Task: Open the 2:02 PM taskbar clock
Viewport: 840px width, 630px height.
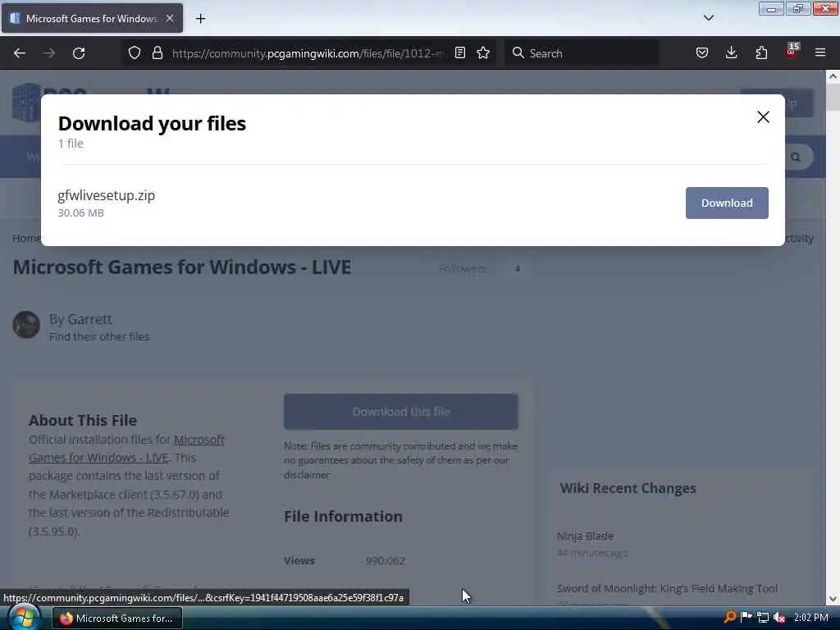Action: (x=811, y=618)
